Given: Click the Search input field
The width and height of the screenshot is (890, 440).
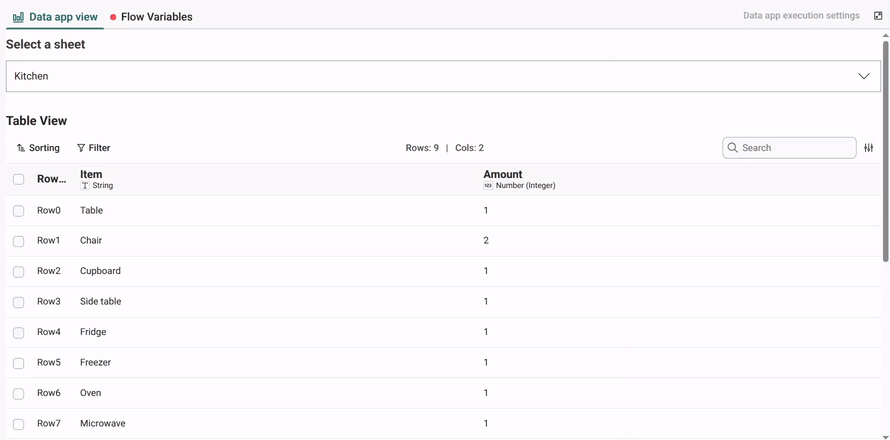Looking at the screenshot, I should [x=789, y=148].
